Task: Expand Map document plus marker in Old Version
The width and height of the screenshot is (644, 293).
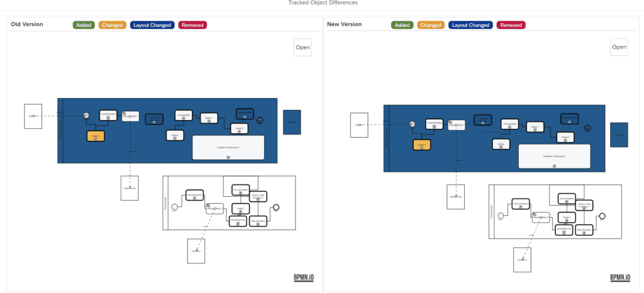Action: point(258,224)
